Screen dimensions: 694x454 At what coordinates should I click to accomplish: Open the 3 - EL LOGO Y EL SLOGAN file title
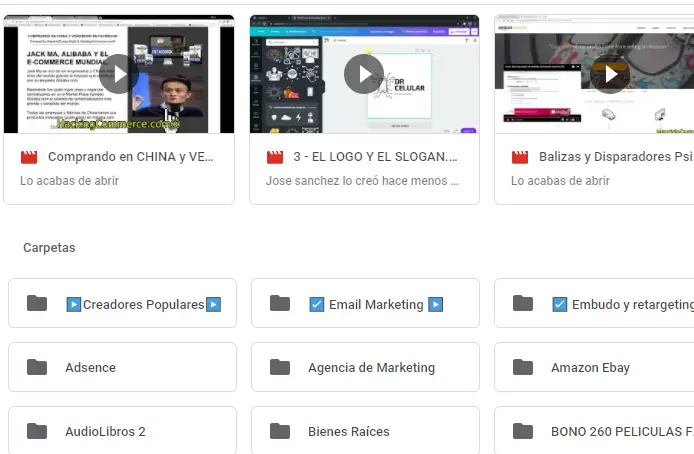tap(375, 157)
